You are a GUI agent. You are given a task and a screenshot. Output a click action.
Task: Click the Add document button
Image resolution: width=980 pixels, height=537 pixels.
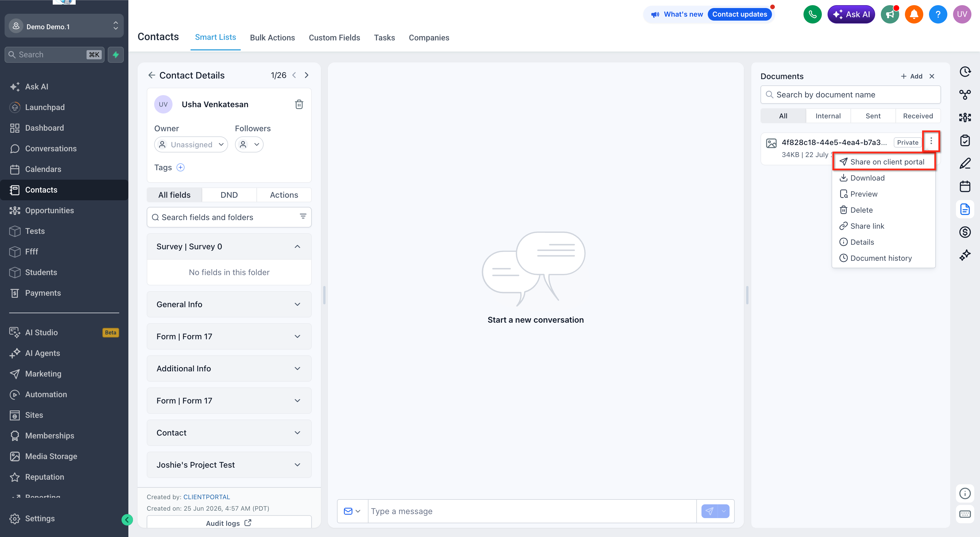coord(912,76)
